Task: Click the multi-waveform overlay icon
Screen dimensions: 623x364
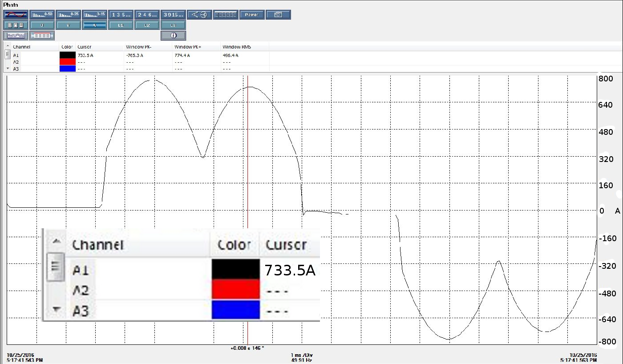Action: click(x=16, y=36)
